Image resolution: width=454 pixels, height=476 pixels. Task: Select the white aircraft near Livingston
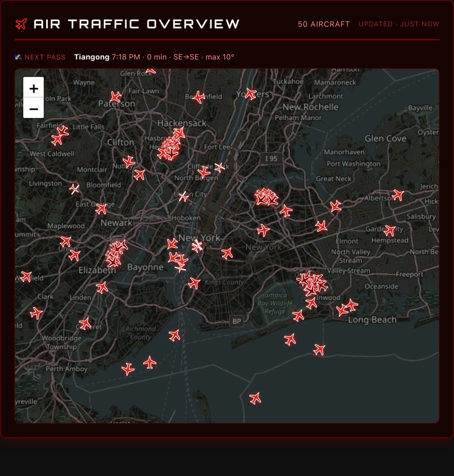[x=75, y=188]
